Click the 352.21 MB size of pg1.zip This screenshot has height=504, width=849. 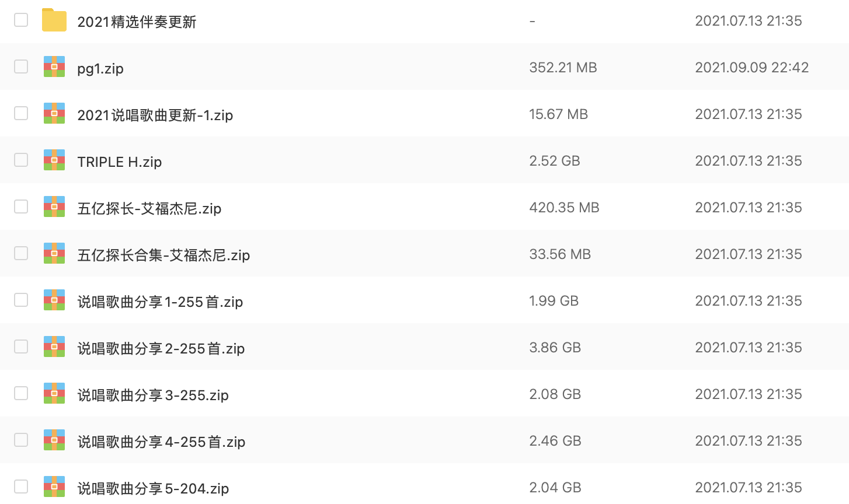pos(563,68)
